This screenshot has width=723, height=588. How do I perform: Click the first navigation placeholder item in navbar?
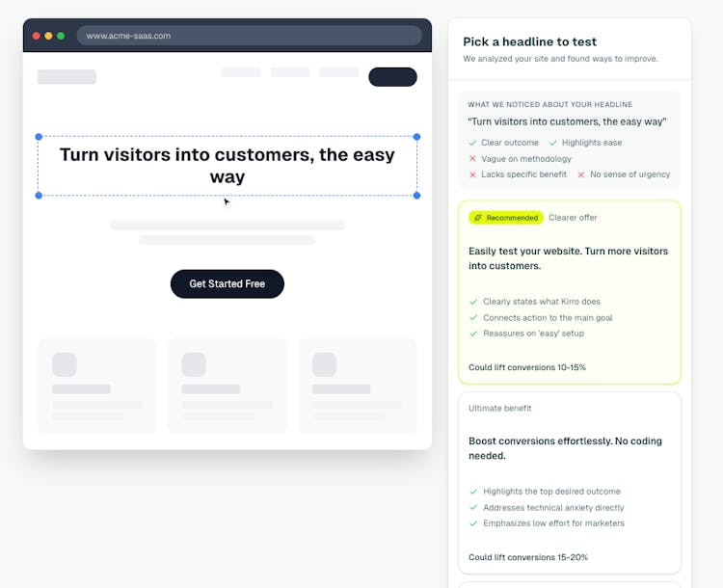coord(241,72)
